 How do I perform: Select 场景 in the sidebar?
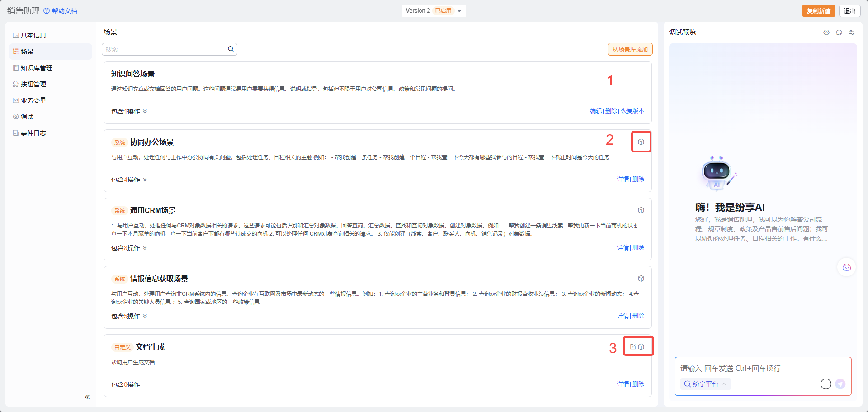tap(50, 52)
